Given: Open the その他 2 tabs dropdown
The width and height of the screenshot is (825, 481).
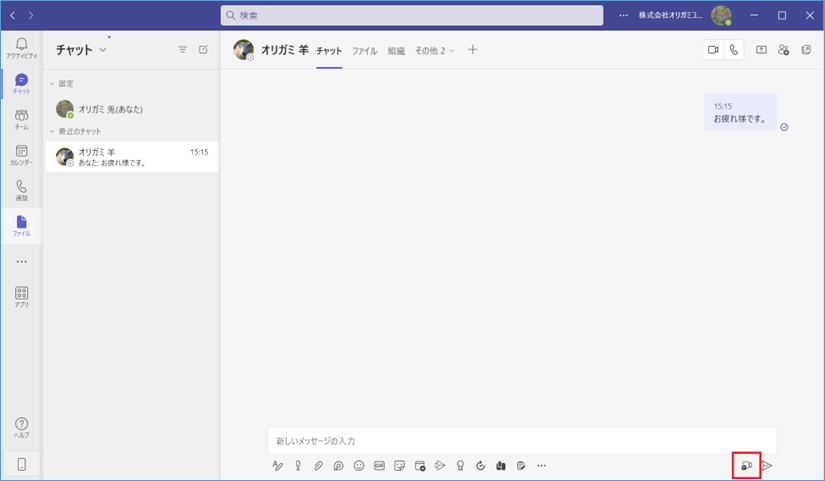Looking at the screenshot, I should pos(435,50).
